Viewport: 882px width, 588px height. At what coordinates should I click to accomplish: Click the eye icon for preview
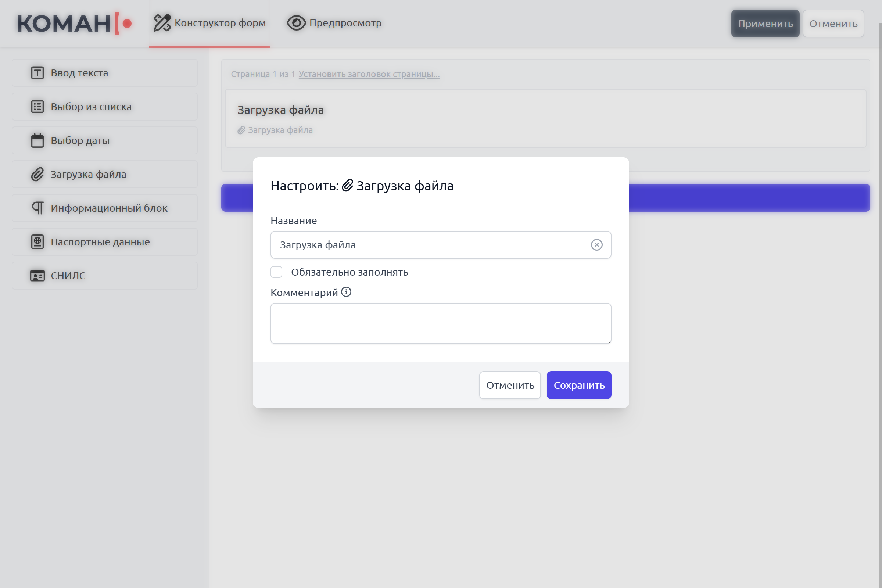coord(296,23)
